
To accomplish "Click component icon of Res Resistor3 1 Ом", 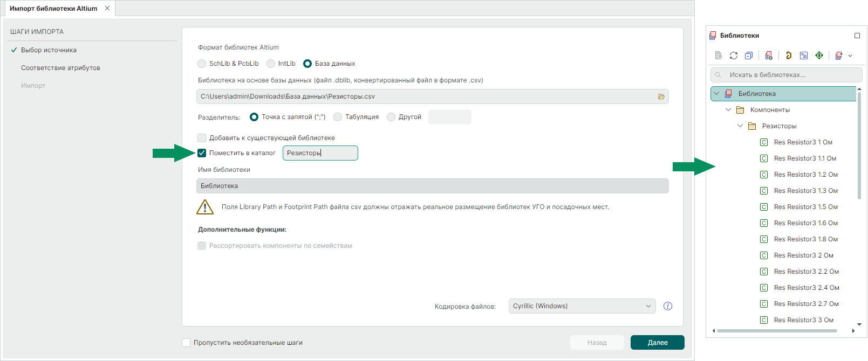I will 764,142.
